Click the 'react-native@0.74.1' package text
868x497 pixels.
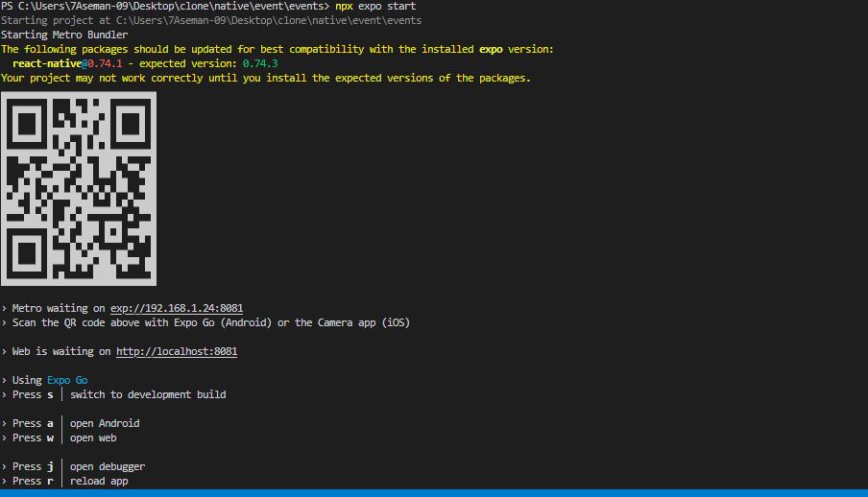[x=67, y=63]
